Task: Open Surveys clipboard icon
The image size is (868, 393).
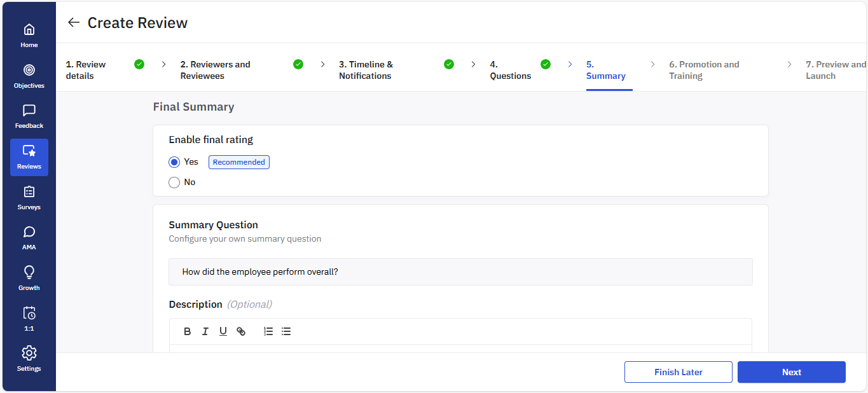Action: pyautogui.click(x=29, y=197)
